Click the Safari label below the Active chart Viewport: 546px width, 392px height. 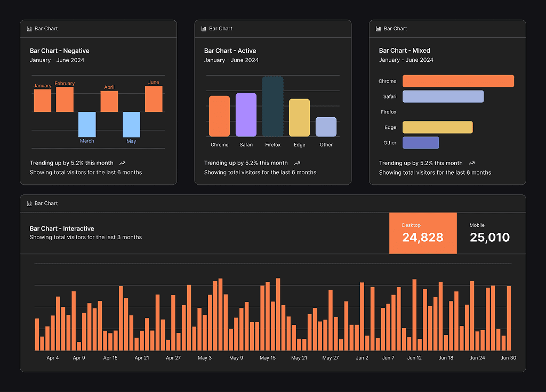pyautogui.click(x=246, y=144)
